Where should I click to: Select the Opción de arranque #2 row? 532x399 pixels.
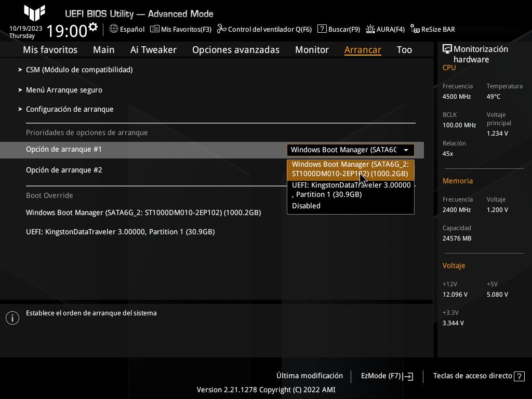coord(64,170)
